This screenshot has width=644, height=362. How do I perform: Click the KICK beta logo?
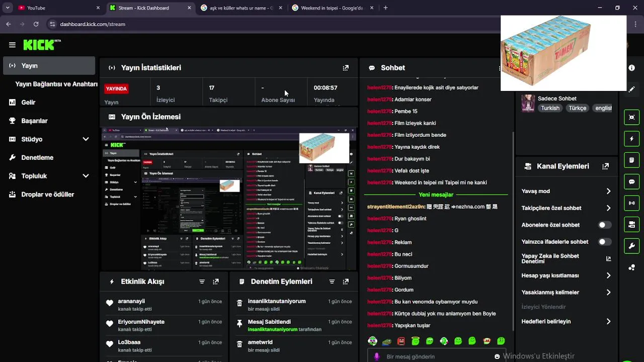pos(42,45)
